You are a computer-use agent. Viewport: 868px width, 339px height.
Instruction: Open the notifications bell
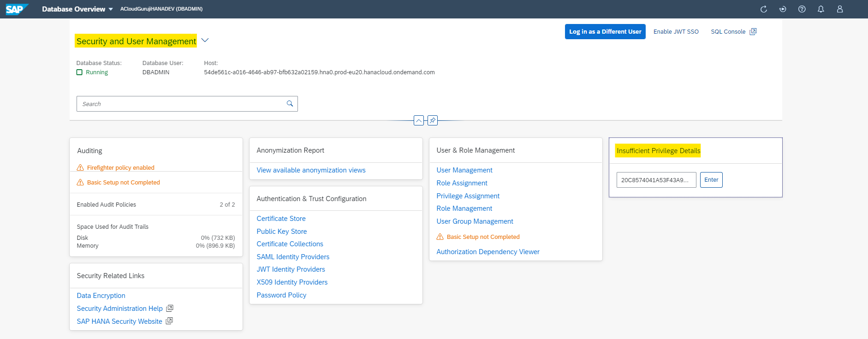(820, 9)
